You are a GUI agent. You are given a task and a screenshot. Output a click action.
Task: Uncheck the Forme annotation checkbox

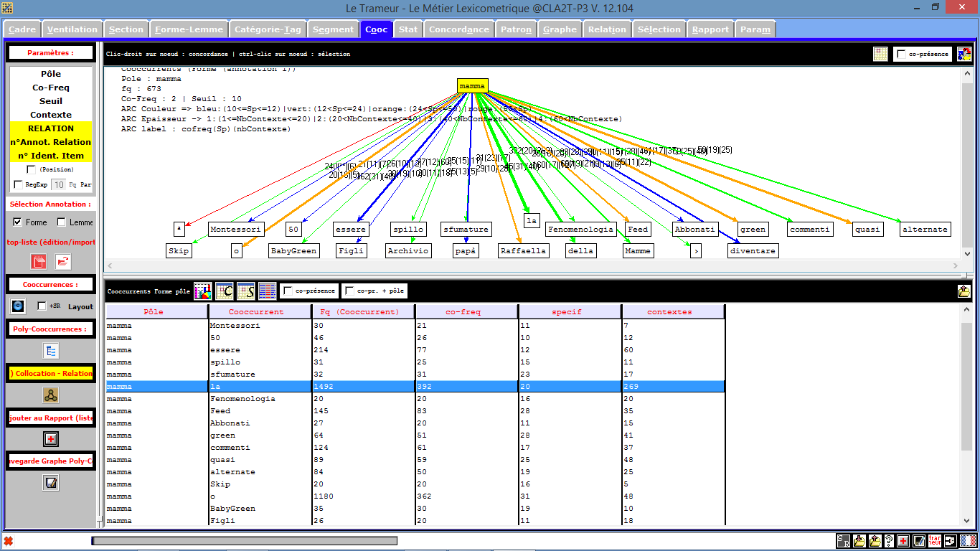[18, 222]
